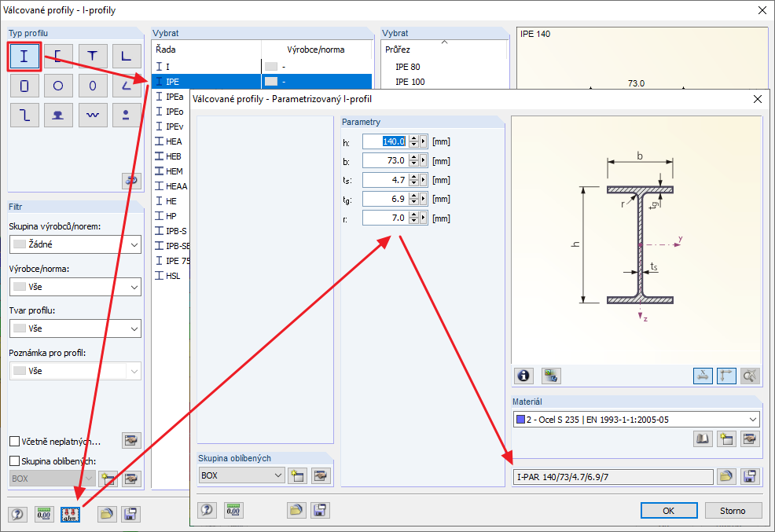
Task: Select the HEA series row
Action: coord(172,141)
